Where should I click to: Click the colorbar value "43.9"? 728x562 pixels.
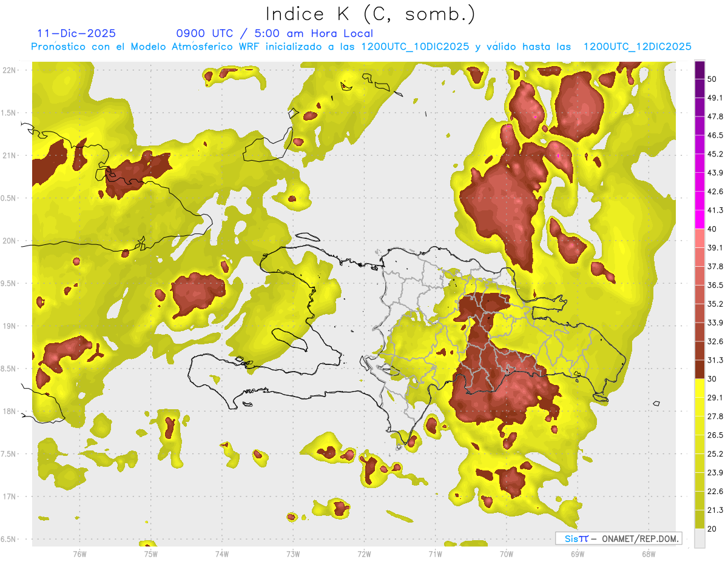(x=715, y=173)
